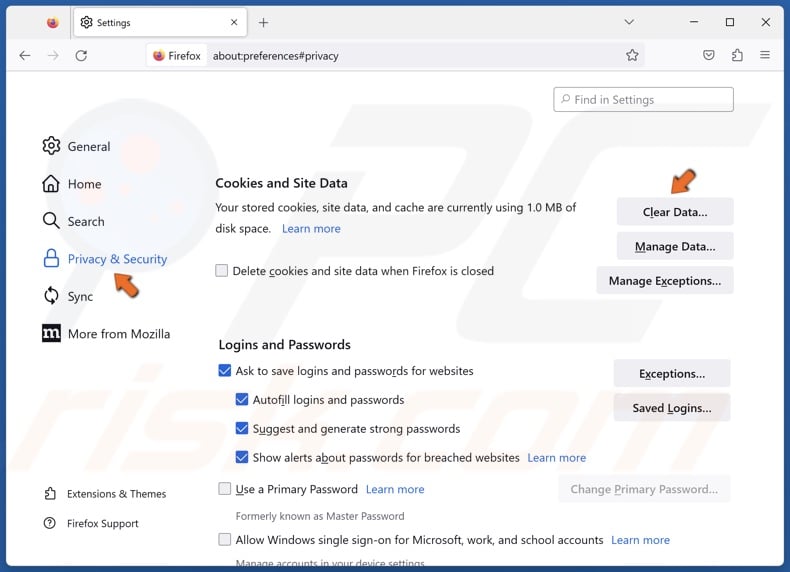
Task: Open Learn more about Primary Password
Action: pos(394,489)
